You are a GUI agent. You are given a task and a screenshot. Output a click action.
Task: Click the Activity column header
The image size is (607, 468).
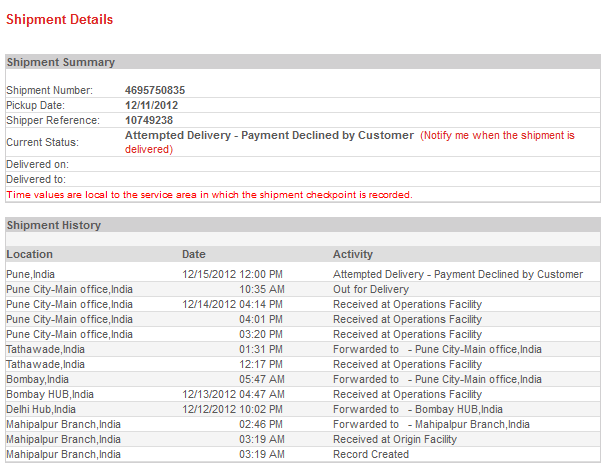tap(354, 254)
